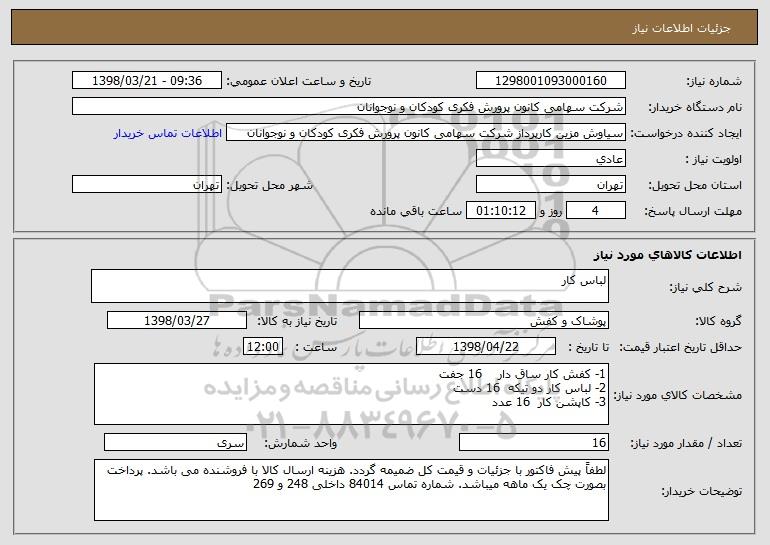Screen dimensions: 770x545
Task: Click the ساعت باقی مانده text
Action: [415, 211]
